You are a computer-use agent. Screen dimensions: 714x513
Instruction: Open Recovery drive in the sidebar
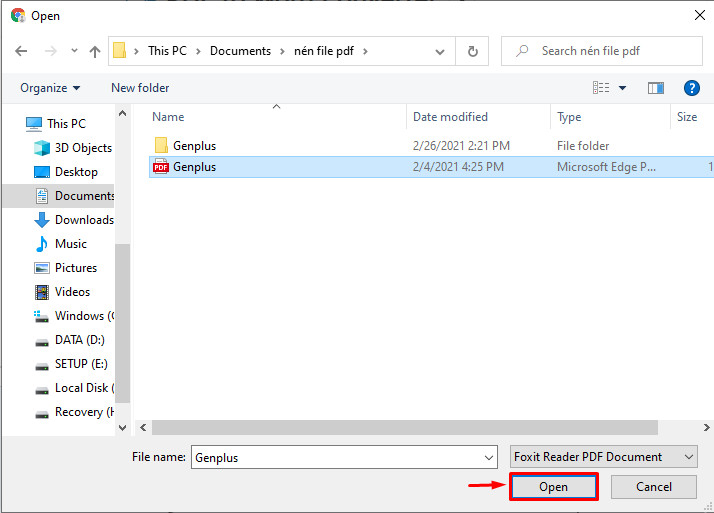coord(74,412)
